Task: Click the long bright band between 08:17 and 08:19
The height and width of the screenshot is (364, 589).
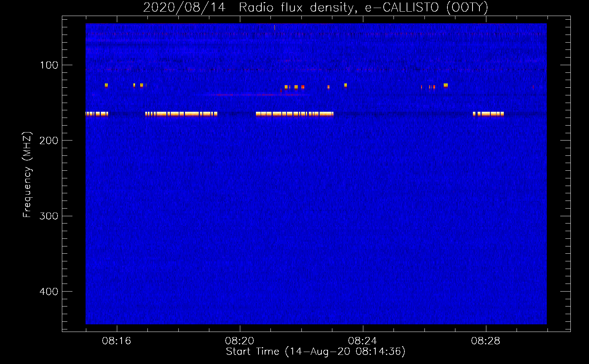Action: (x=181, y=114)
